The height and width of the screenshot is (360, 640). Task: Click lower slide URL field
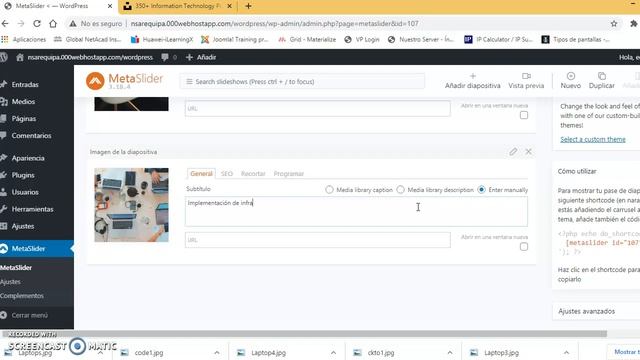[318, 240]
